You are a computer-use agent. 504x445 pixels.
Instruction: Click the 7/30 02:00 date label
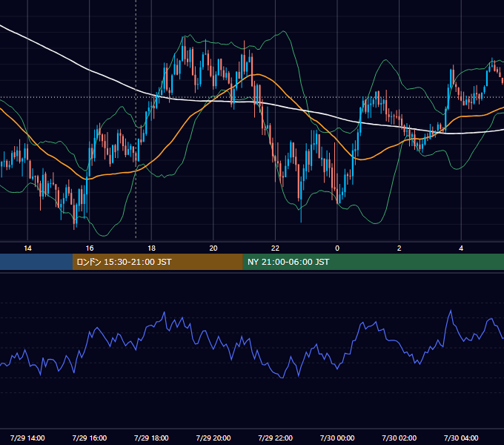click(x=399, y=438)
